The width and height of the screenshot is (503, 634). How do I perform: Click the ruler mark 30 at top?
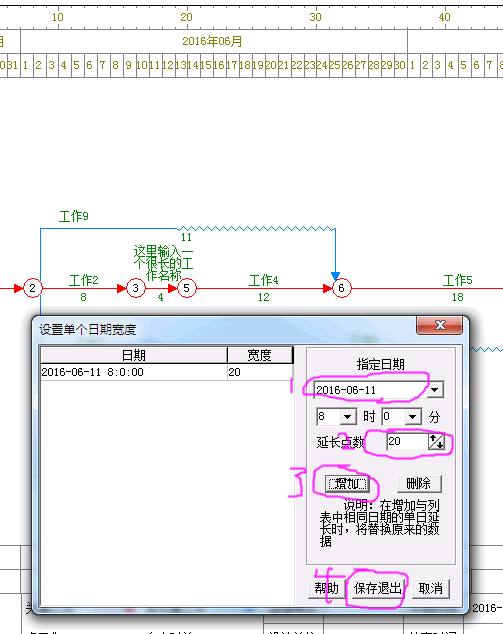point(315,17)
